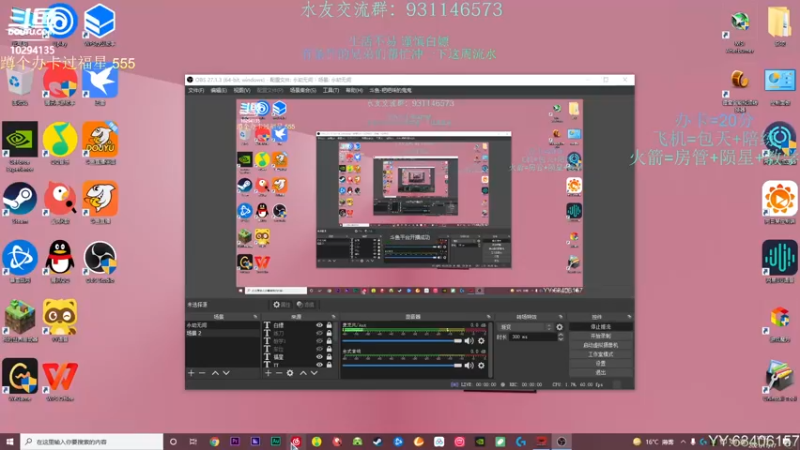Screen dimensions: 800x450
Task: Select the Minecraft grass block desktop icon
Action: click(x=20, y=321)
